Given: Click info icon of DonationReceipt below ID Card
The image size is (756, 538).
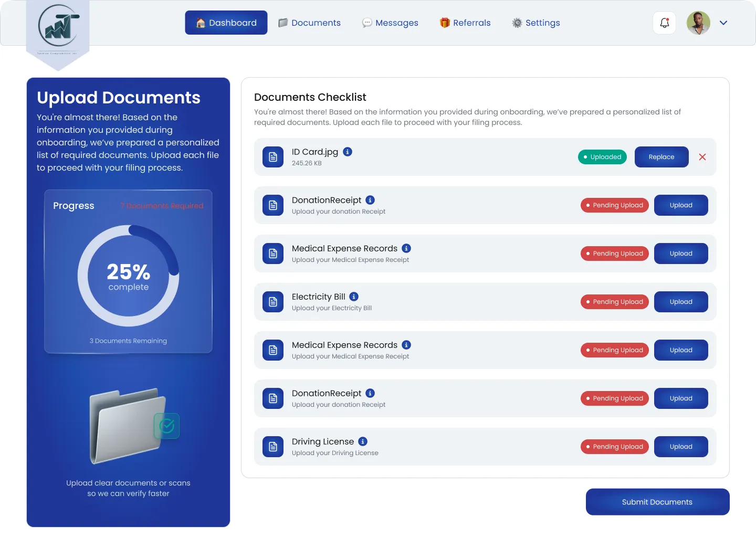Looking at the screenshot, I should click(x=370, y=200).
